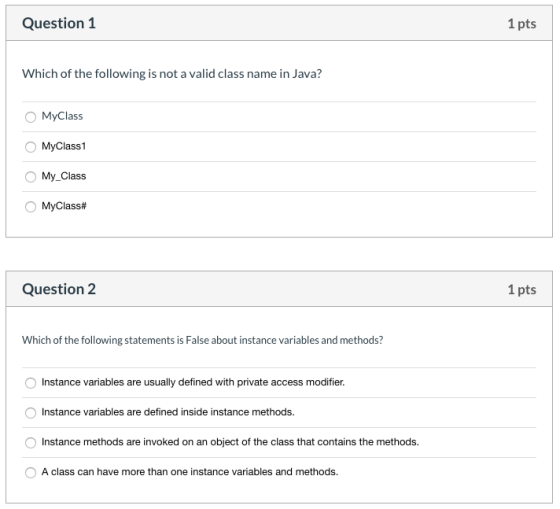Click 'Instance variables are usually defined with private' text
560x509 pixels.
pos(193,382)
